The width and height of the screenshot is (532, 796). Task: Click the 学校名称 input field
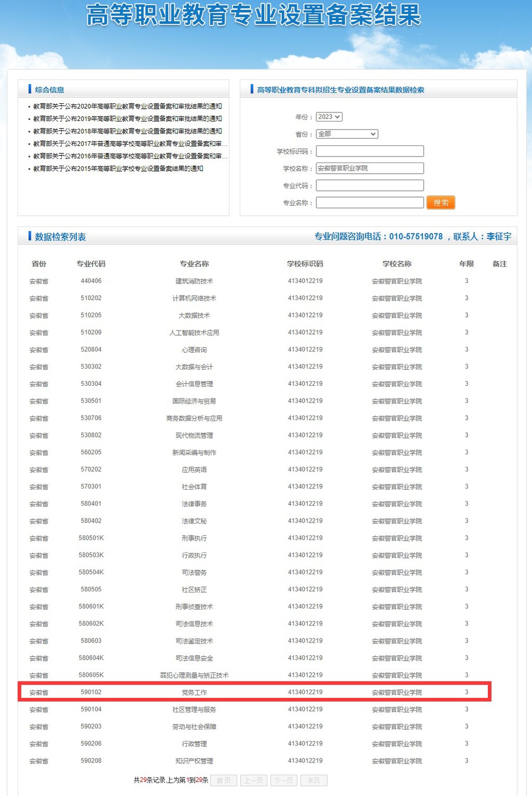pos(370,168)
